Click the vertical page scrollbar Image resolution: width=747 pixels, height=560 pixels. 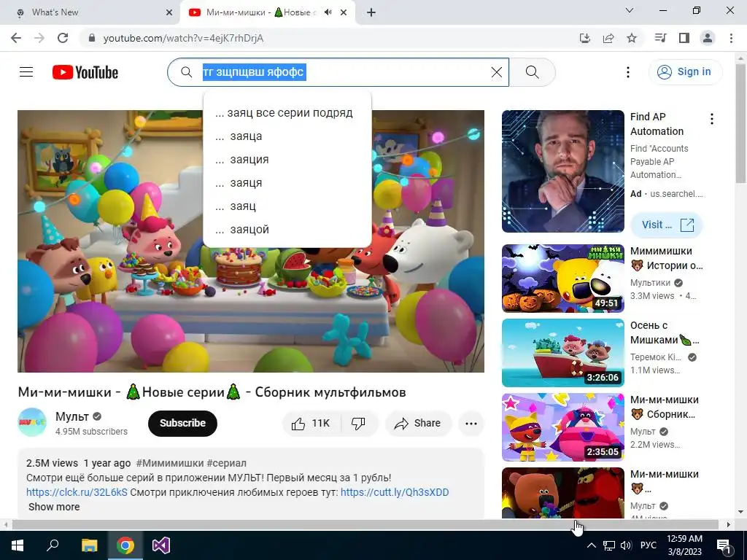pyautogui.click(x=740, y=124)
